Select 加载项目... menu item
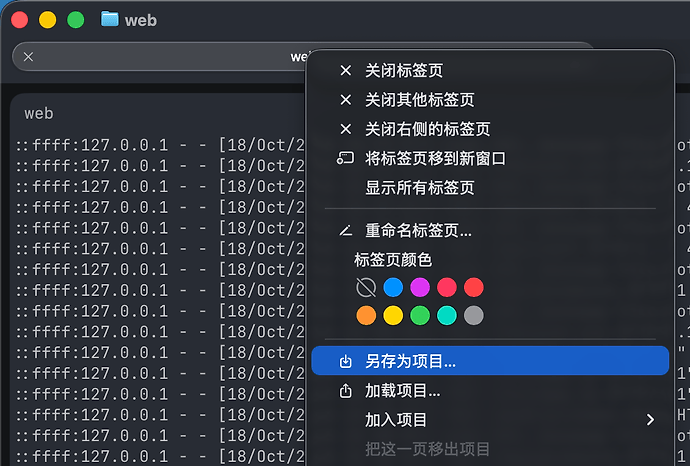This screenshot has width=690, height=466. [490, 390]
